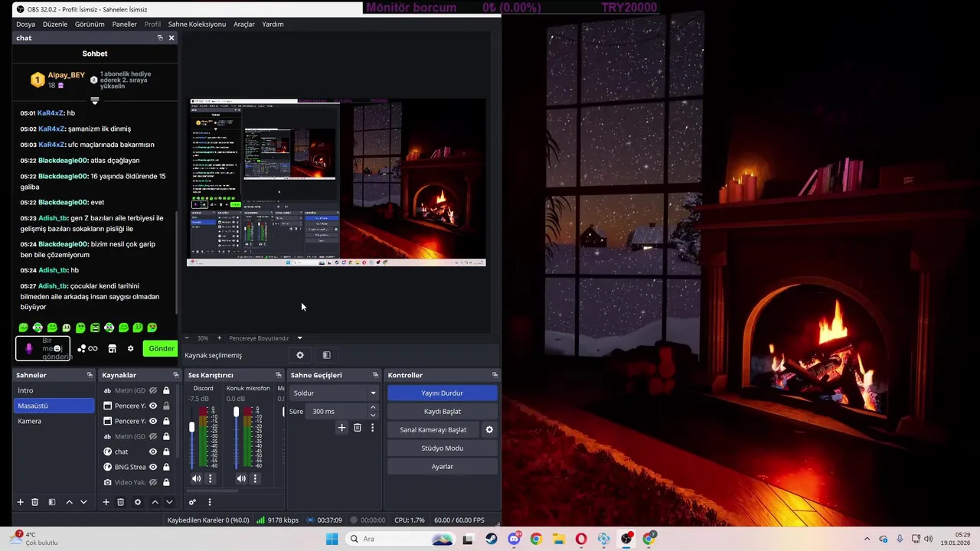This screenshot has height=551, width=980.
Task: Add a new scene with the plus icon
Action: tap(21, 502)
